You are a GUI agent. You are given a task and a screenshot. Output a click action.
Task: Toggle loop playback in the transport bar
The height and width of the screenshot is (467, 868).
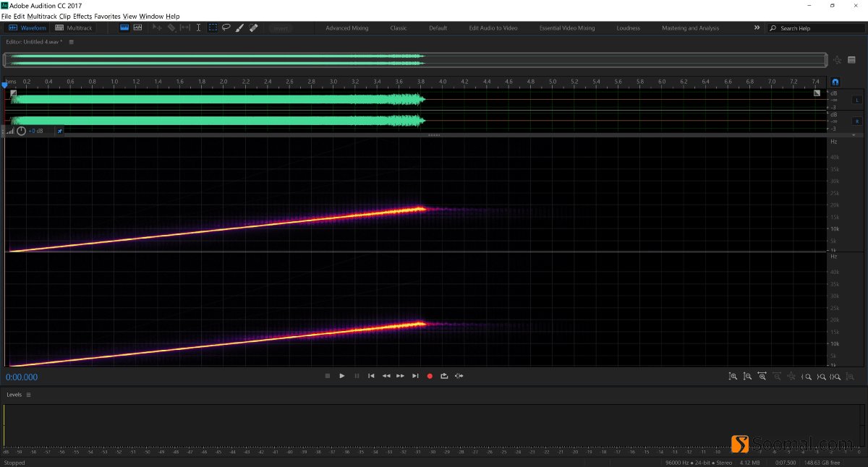pyautogui.click(x=444, y=376)
